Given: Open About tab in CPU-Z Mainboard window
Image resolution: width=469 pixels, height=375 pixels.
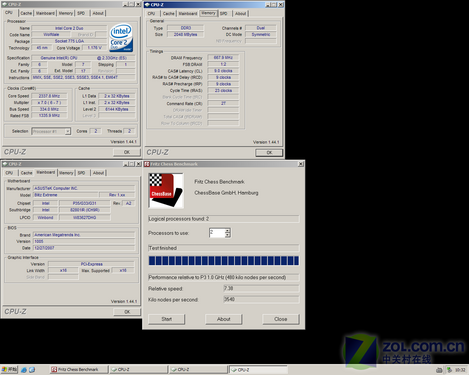Looking at the screenshot, I should coord(98,173).
